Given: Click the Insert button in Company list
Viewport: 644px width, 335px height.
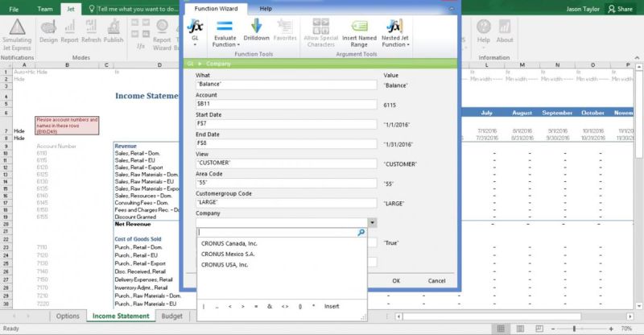Looking at the screenshot, I should (332, 306).
